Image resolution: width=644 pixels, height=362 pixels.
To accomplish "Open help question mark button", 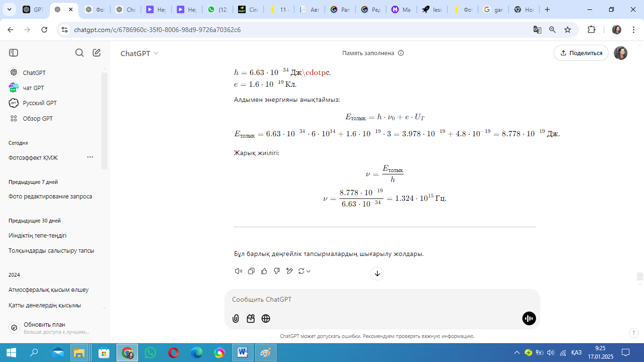I will (x=634, y=333).
